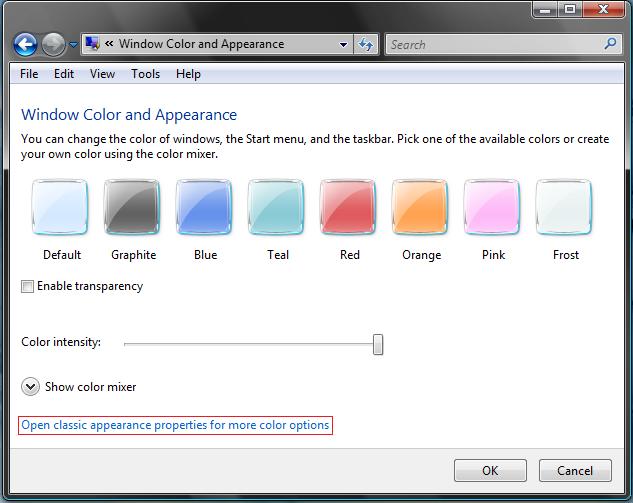Open the address bar dropdown arrow
Image resolution: width=633 pixels, height=503 pixels.
coord(343,44)
